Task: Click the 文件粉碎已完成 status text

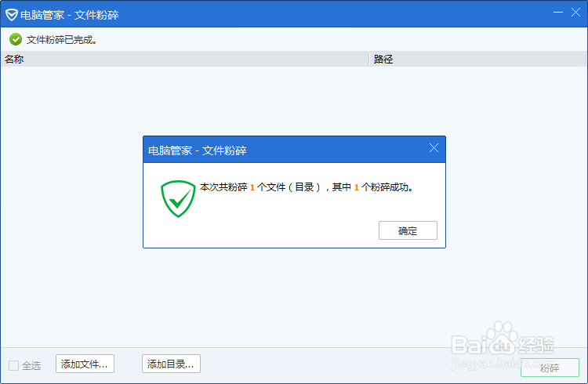Action: point(62,40)
